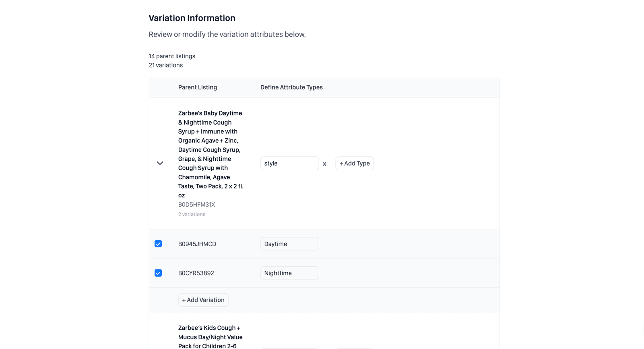Click the + Add Type button
Screen dimensions: 644x349
(x=354, y=163)
